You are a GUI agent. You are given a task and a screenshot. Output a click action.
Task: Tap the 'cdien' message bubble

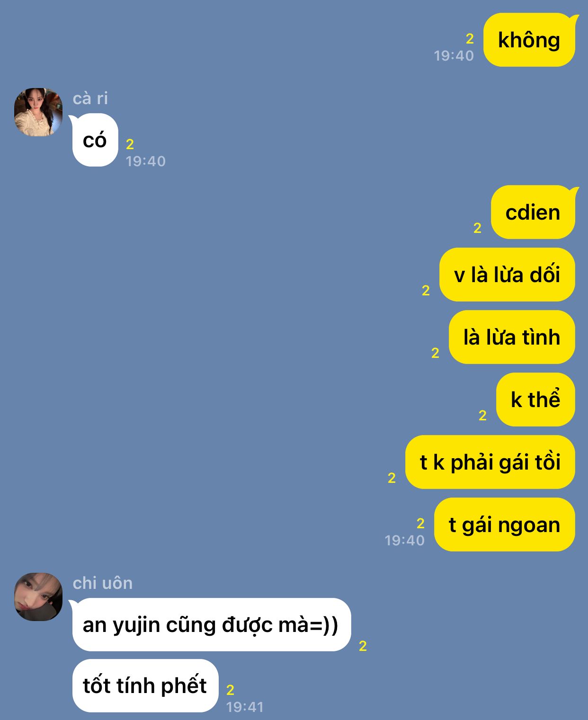tap(534, 212)
